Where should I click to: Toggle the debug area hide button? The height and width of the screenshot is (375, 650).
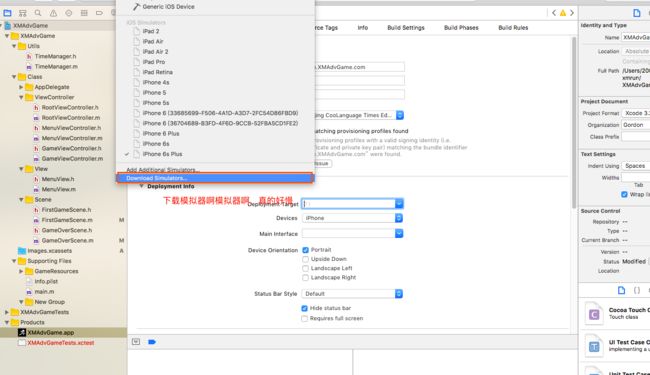click(x=136, y=342)
